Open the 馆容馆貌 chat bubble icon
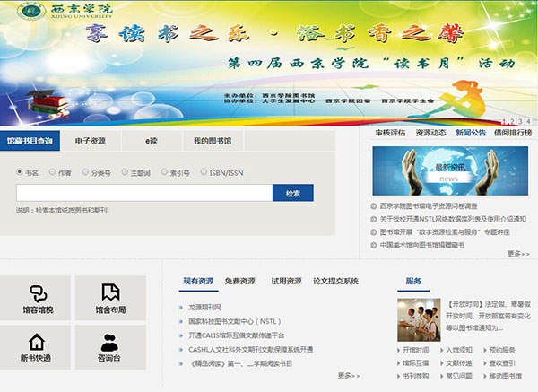Screen dimensions: 538x392 coord(38,294)
